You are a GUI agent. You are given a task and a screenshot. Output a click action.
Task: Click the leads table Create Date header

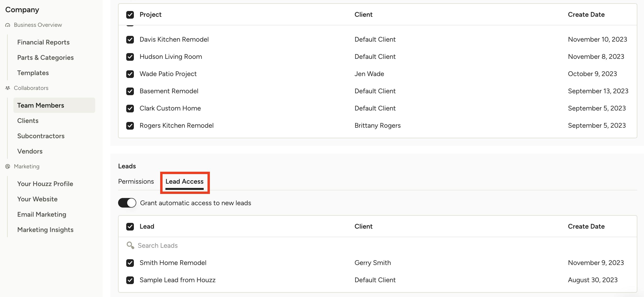(x=586, y=226)
